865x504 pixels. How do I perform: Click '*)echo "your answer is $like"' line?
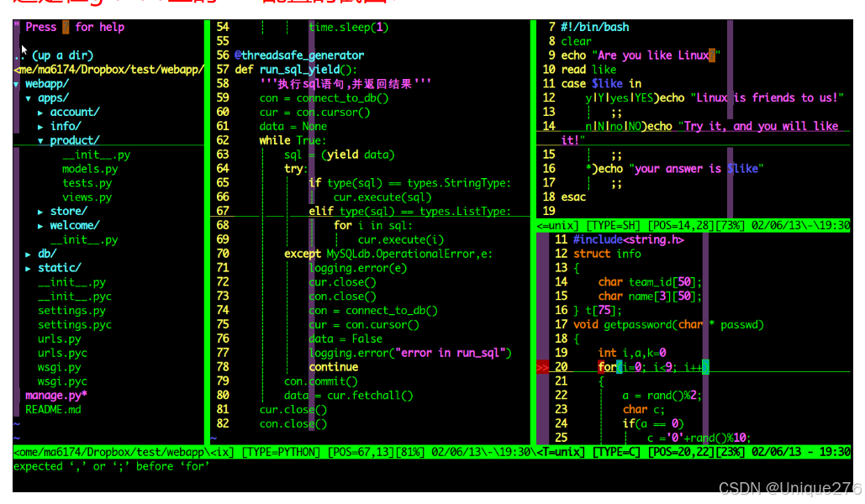coord(675,169)
